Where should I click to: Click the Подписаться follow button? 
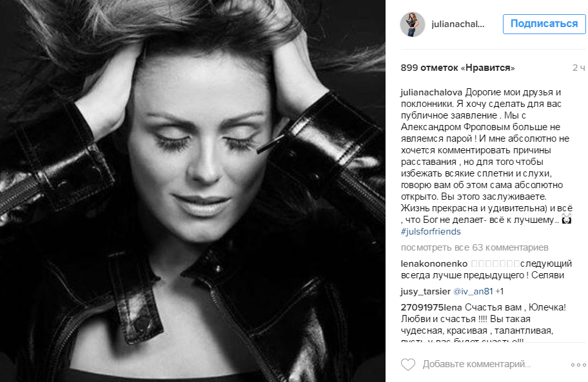coord(544,24)
